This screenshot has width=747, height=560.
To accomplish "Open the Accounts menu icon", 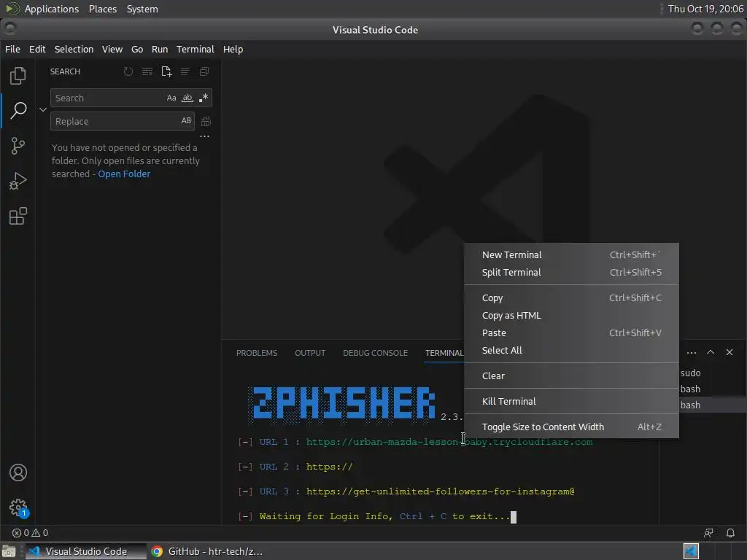I will 18,472.
